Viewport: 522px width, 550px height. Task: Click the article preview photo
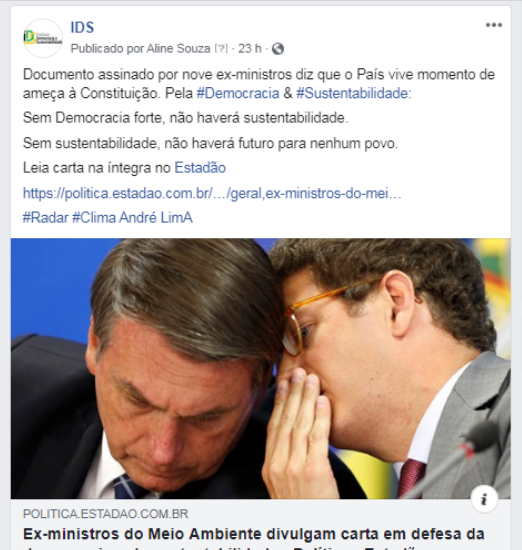(x=261, y=369)
